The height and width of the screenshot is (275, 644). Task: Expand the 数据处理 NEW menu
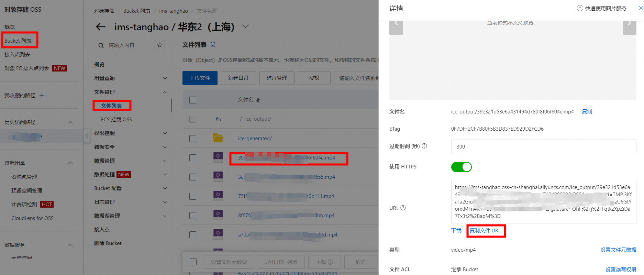(x=165, y=175)
